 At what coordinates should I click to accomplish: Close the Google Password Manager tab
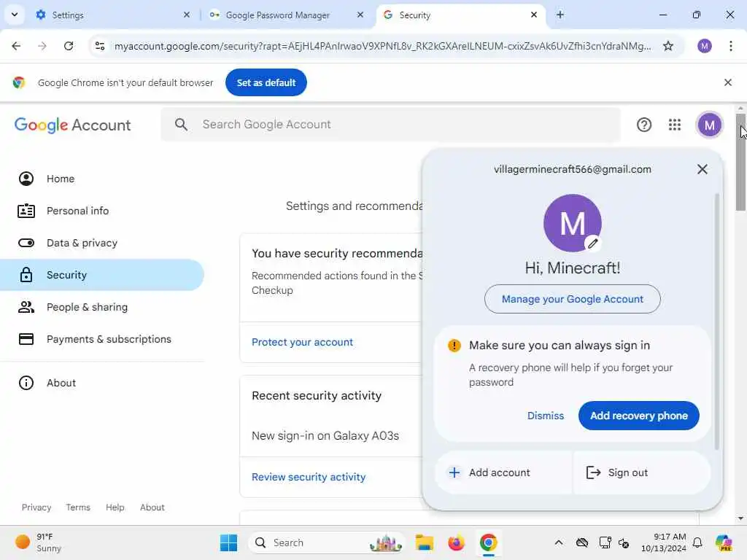coord(360,15)
